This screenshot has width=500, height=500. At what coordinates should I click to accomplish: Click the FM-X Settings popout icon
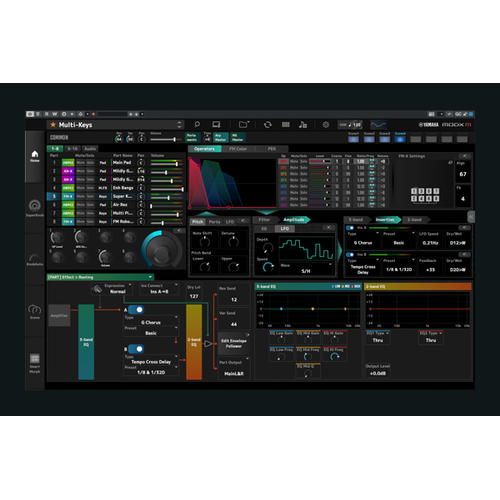pos(464,156)
